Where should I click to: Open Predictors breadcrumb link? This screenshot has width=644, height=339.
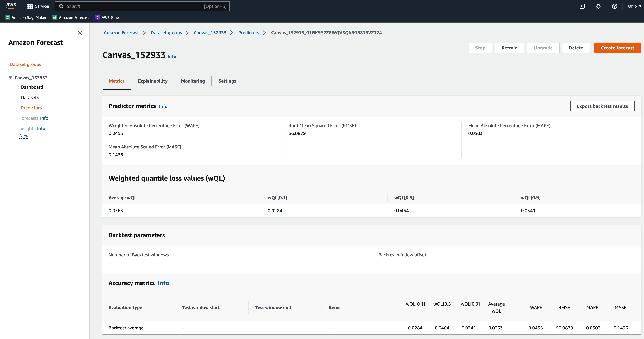(x=249, y=33)
